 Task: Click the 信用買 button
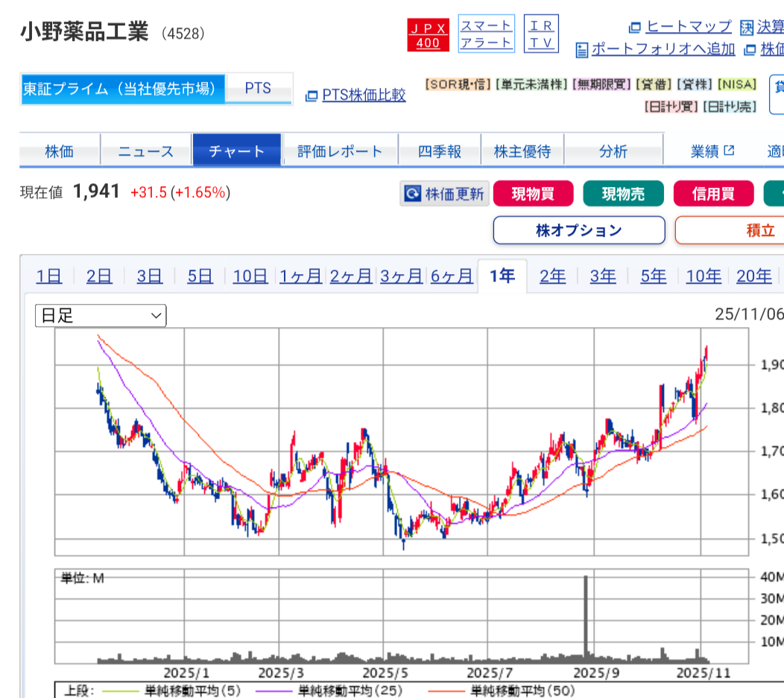click(713, 194)
